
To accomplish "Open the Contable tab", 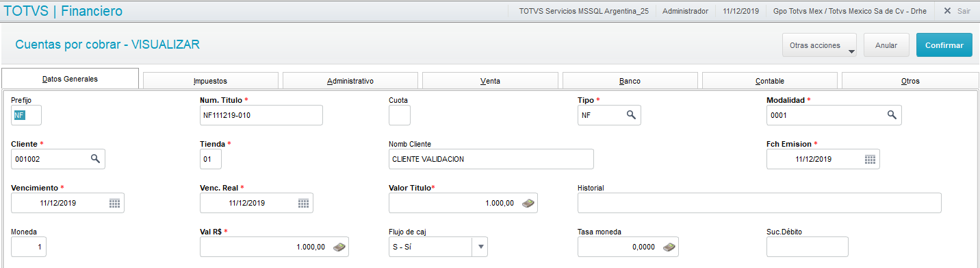I will [770, 81].
